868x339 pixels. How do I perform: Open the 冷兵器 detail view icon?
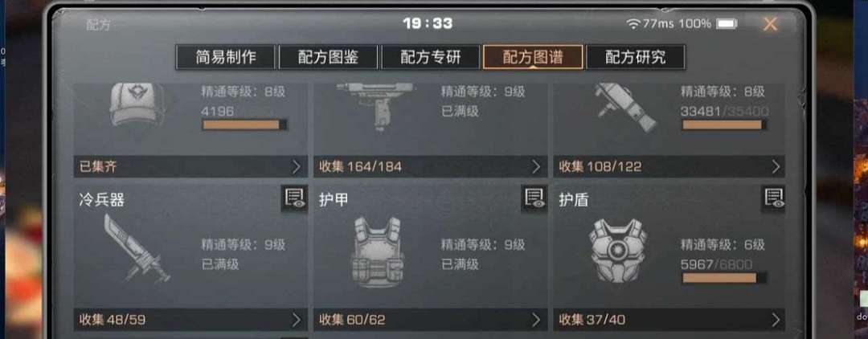pyautogui.click(x=294, y=198)
